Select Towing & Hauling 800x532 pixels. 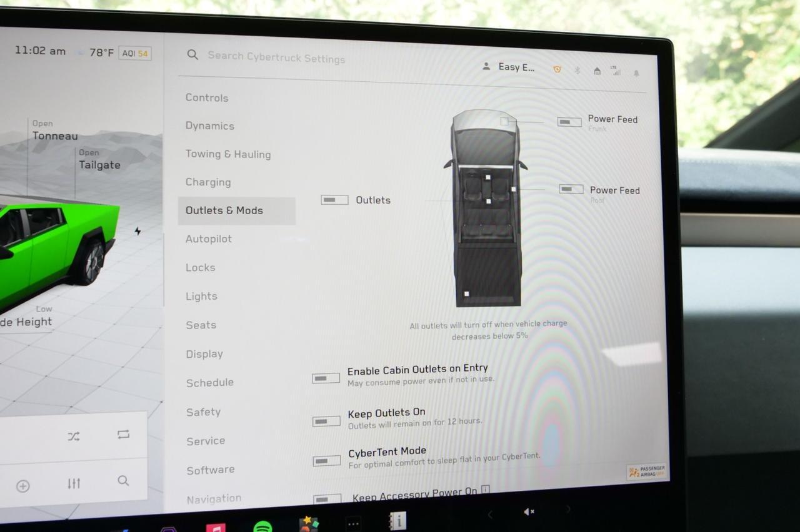pos(228,154)
